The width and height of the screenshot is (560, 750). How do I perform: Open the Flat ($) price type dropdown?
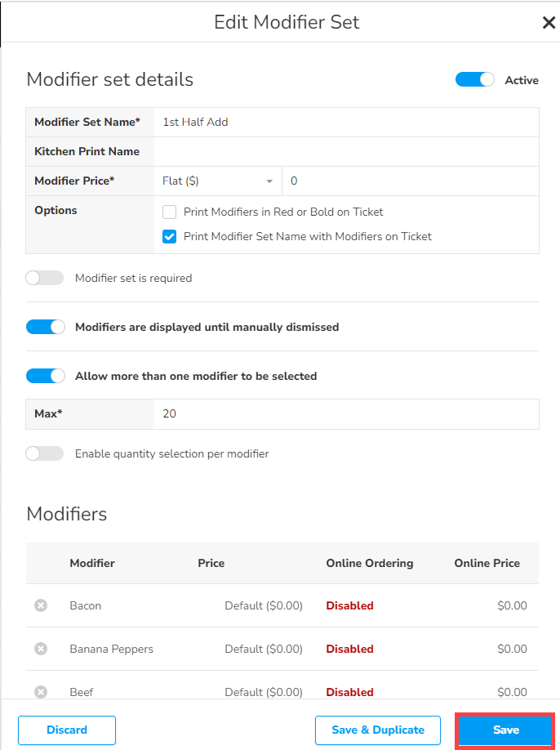point(218,181)
